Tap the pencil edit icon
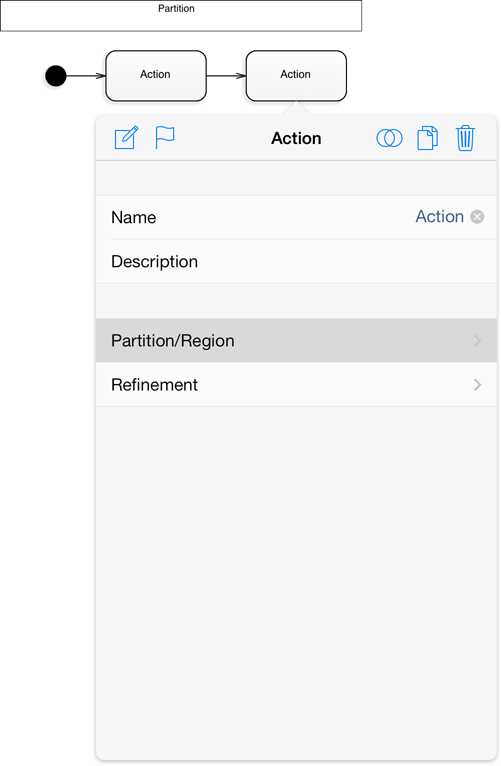Screen dimensions: 501x766 point(126,138)
